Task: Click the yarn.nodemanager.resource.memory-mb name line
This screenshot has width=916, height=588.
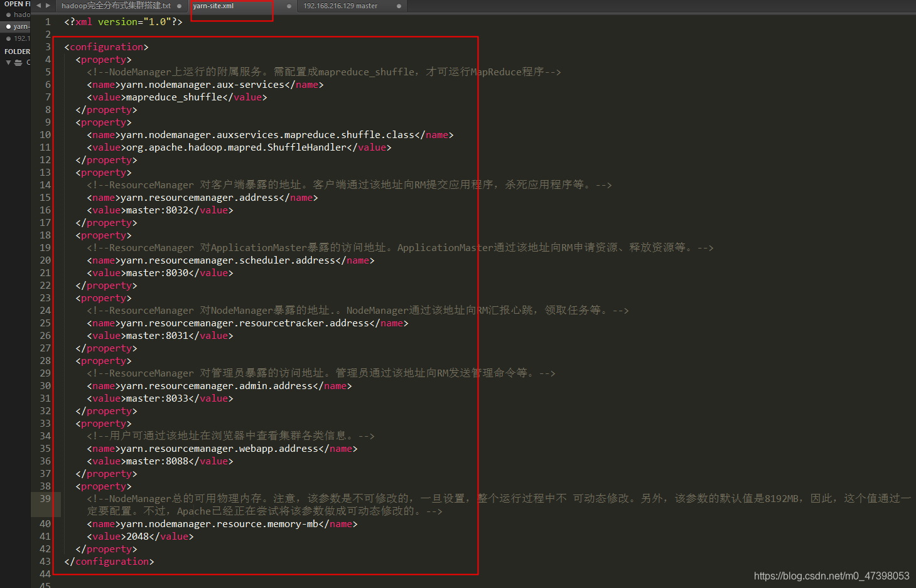Action: [222, 524]
